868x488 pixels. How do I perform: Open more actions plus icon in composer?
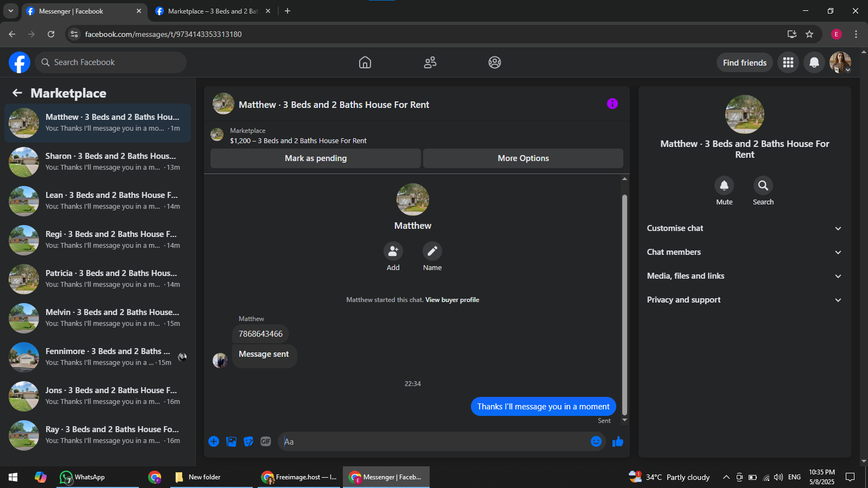(x=214, y=441)
